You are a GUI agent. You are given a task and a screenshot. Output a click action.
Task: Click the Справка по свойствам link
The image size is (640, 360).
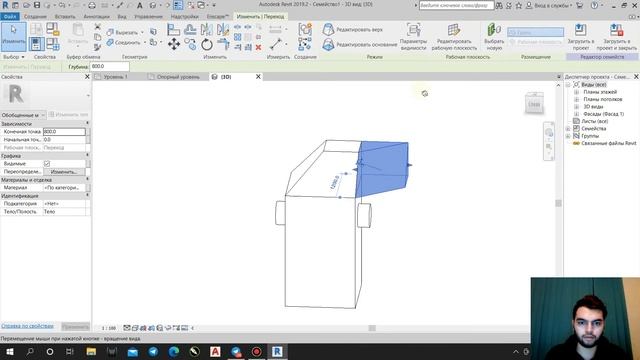pos(27,326)
